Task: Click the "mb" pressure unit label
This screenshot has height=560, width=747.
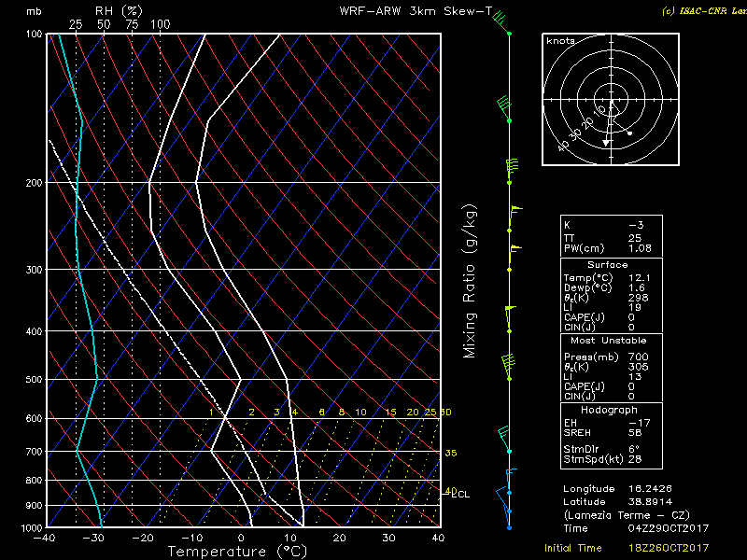Action: (34, 11)
